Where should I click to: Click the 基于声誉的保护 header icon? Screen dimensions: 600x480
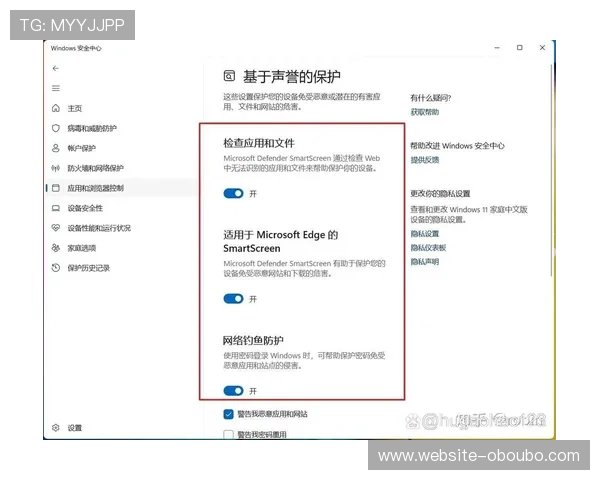pos(229,76)
